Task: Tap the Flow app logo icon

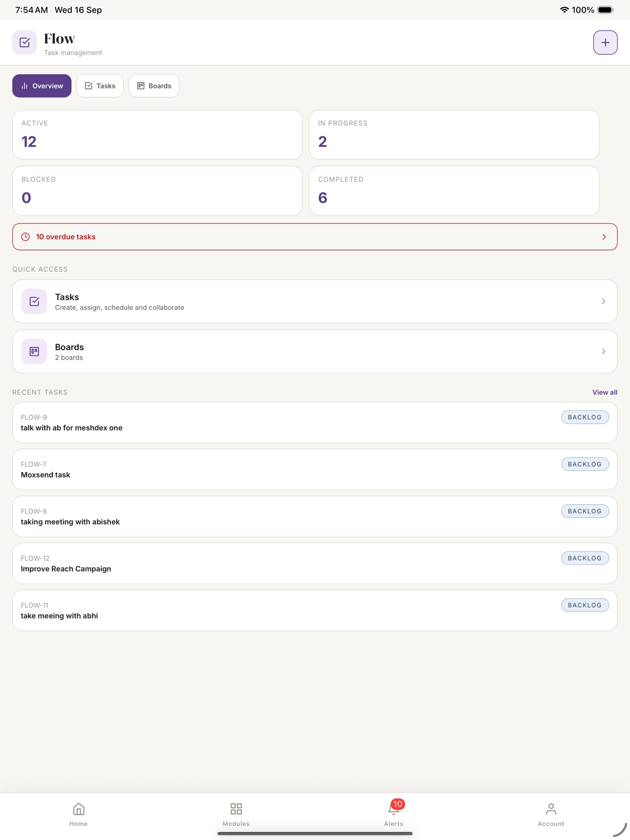Action: tap(24, 42)
